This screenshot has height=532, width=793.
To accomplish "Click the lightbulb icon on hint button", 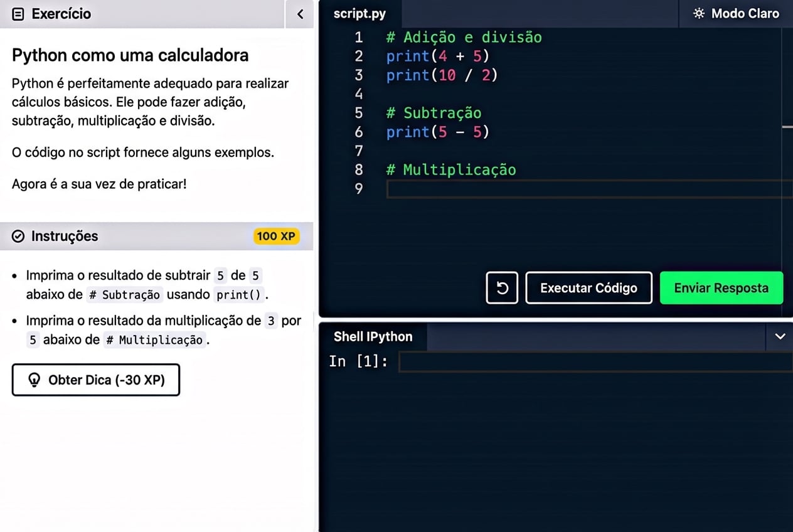I will pyautogui.click(x=35, y=380).
